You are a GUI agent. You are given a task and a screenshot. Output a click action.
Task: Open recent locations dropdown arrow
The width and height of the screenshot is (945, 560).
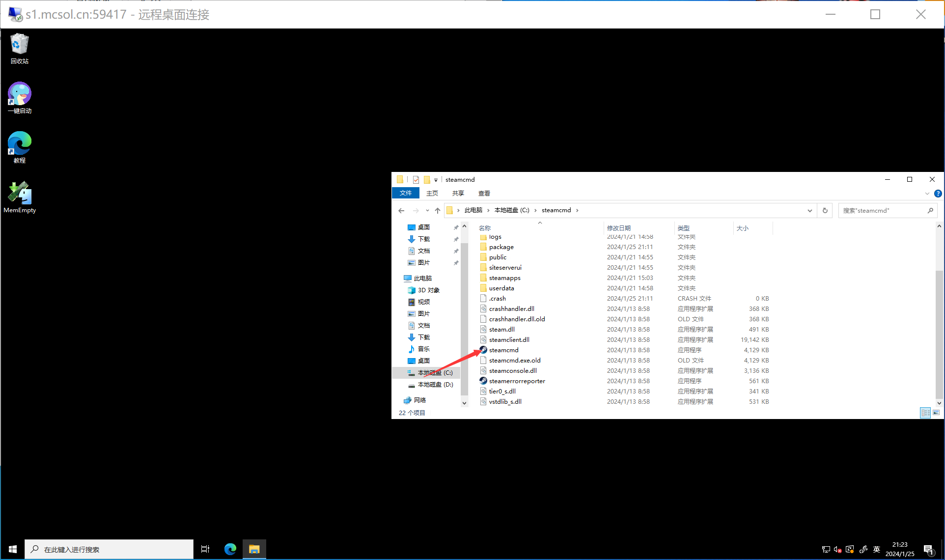click(x=427, y=211)
